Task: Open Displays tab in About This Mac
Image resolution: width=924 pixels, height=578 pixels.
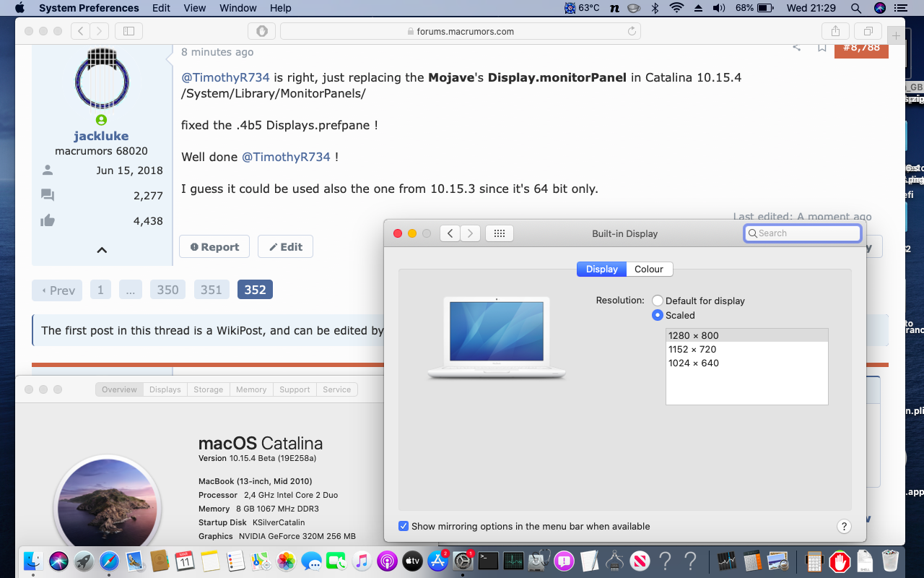Action: (x=165, y=389)
